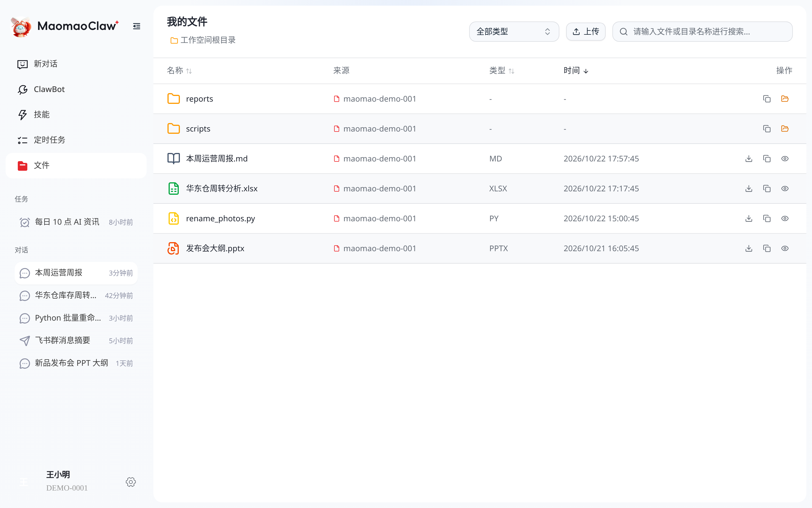The width and height of the screenshot is (812, 508).
Task: Click maomao-demo-001 source in the reports row
Action: (x=375, y=99)
